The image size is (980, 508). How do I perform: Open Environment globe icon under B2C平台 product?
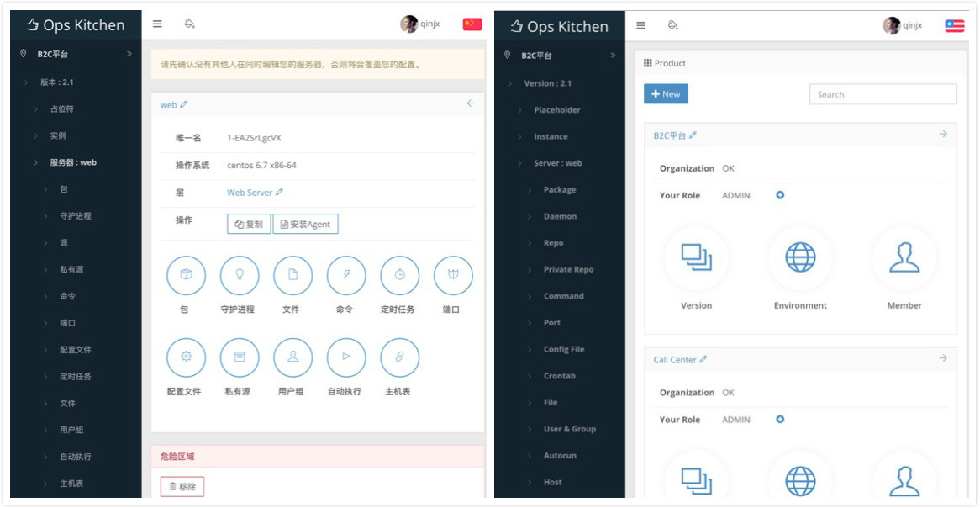(x=800, y=257)
